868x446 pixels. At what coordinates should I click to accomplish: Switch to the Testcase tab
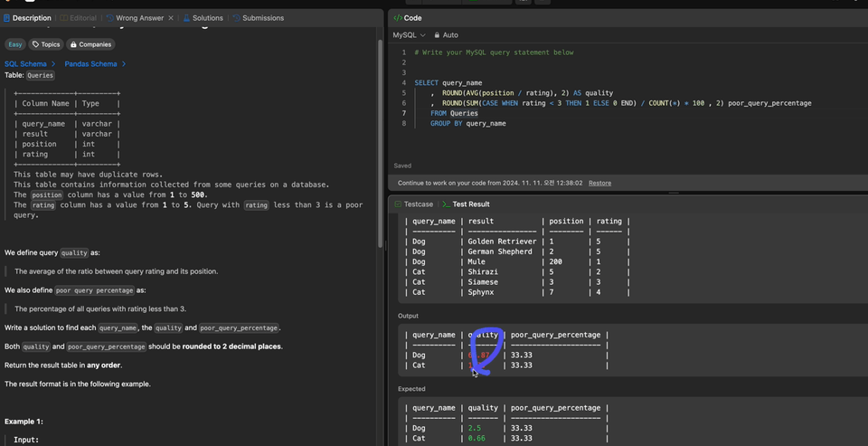point(413,204)
